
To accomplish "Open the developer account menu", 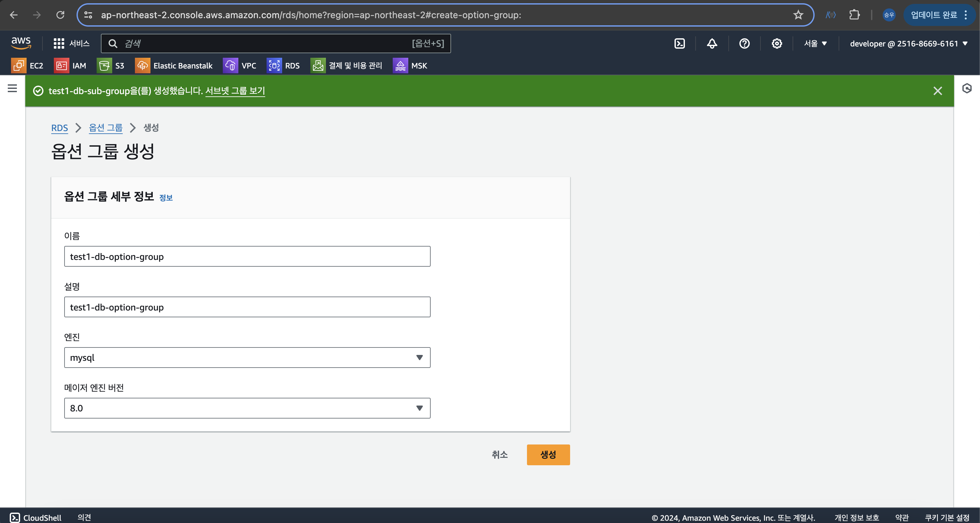I will tap(908, 43).
